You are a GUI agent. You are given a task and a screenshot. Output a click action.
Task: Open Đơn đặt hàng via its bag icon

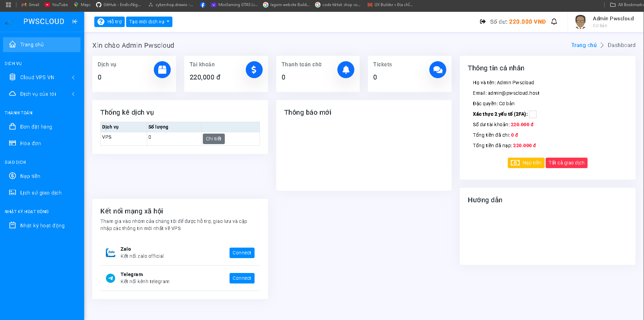pyautogui.click(x=13, y=127)
